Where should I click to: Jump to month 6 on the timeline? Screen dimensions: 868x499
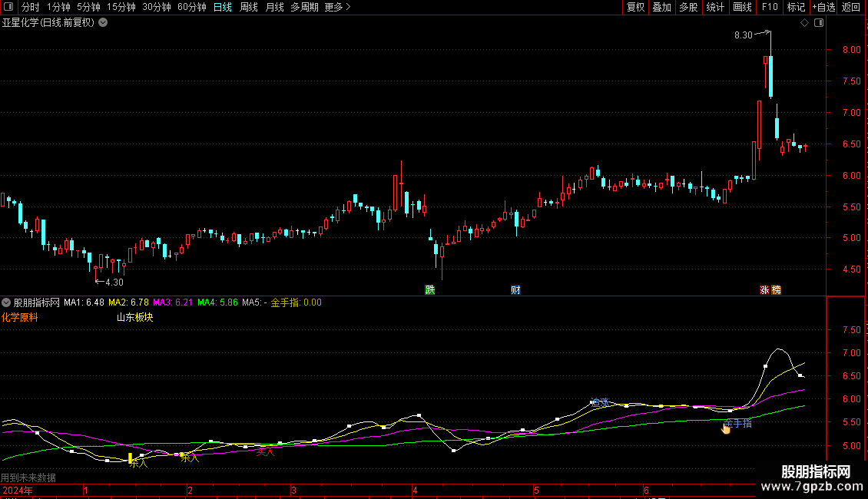tap(646, 491)
